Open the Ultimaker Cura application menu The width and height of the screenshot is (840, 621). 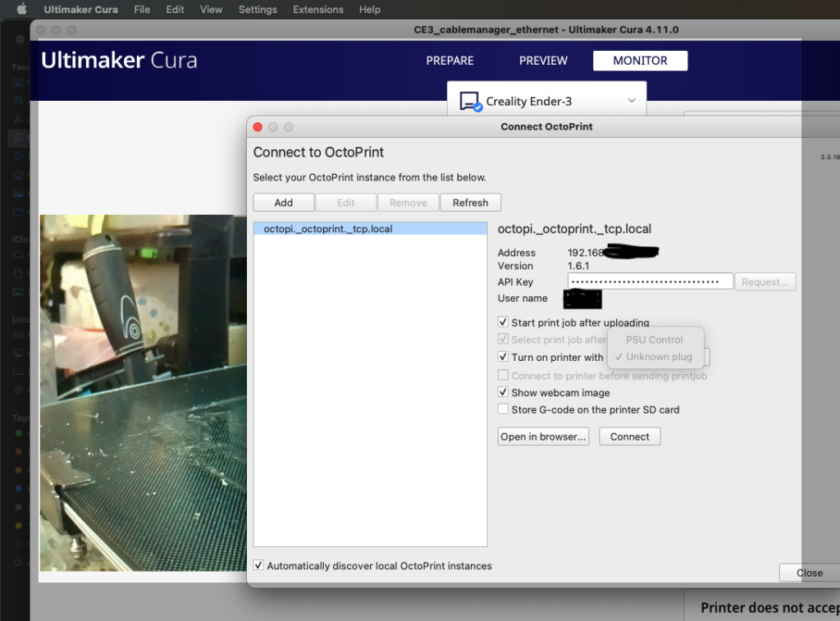point(81,10)
